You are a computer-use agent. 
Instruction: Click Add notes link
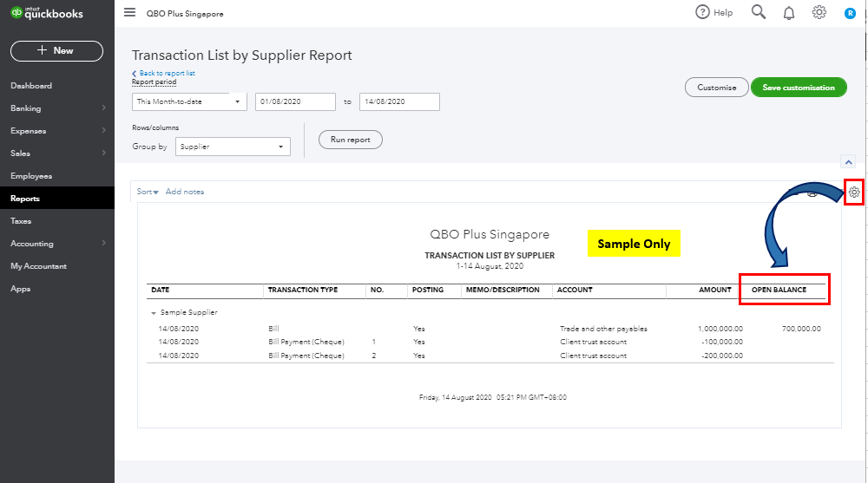(x=185, y=192)
